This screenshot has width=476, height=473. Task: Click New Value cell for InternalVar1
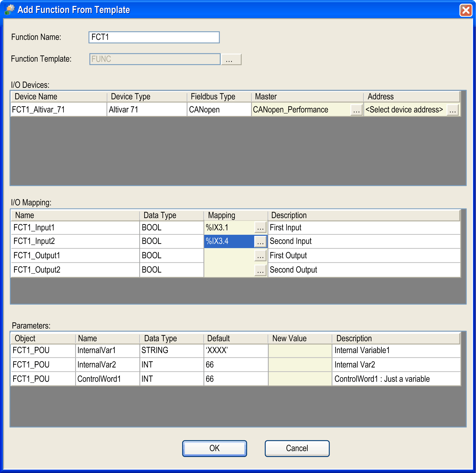coord(300,350)
